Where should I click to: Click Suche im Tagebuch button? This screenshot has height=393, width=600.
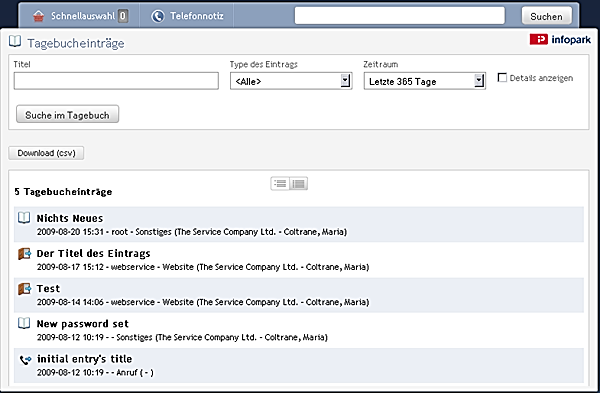pyautogui.click(x=67, y=115)
